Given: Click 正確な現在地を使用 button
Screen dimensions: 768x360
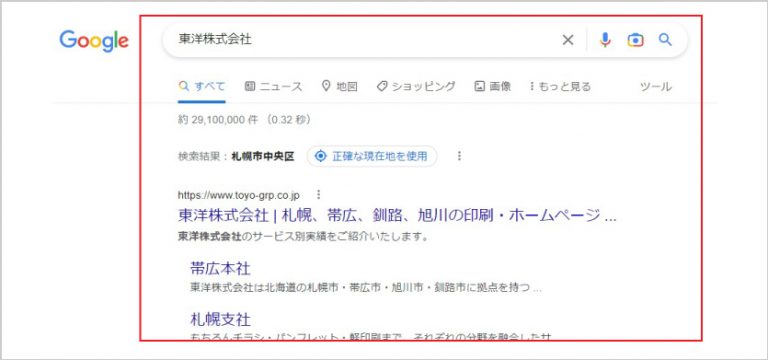Looking at the screenshot, I should [372, 156].
